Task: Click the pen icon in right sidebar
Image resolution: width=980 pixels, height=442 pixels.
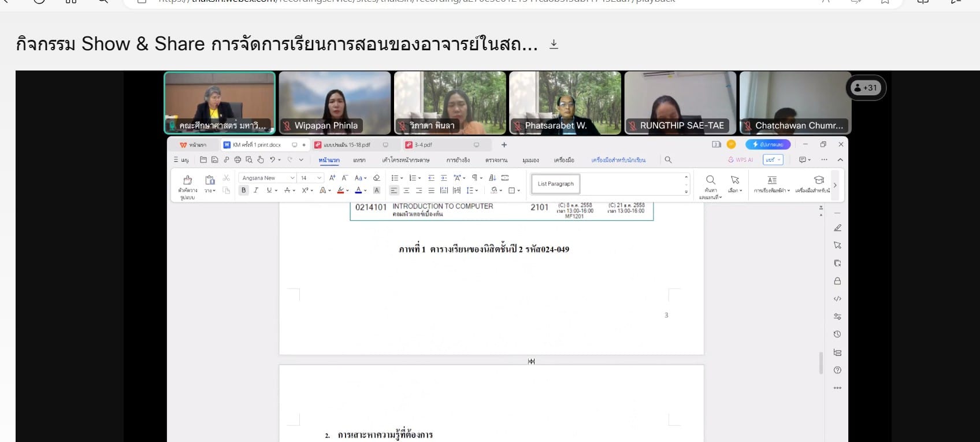Action: (837, 228)
